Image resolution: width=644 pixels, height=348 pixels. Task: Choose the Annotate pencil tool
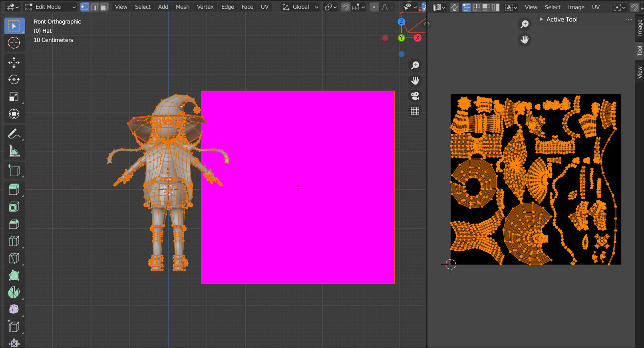14,134
